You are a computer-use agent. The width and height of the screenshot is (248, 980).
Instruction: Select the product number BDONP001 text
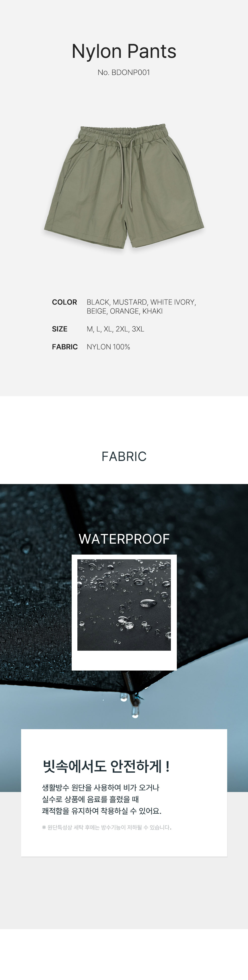[x=124, y=72]
